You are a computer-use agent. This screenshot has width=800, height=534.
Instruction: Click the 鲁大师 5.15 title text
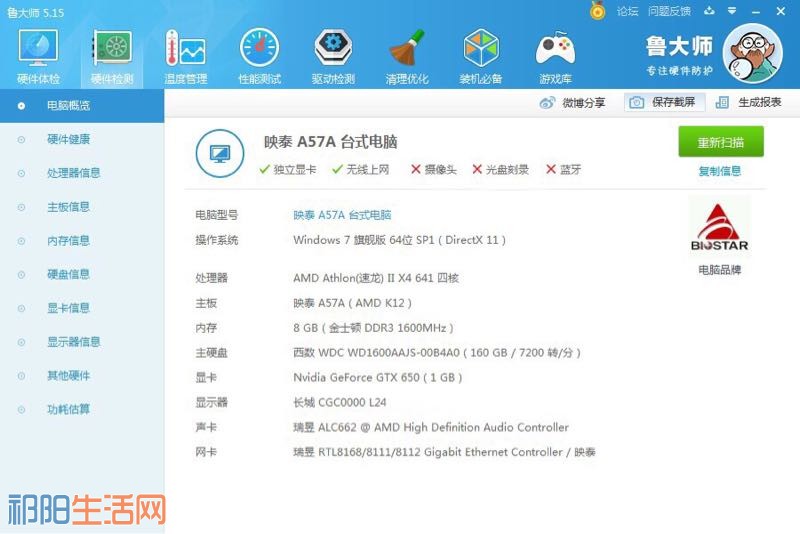tap(35, 12)
